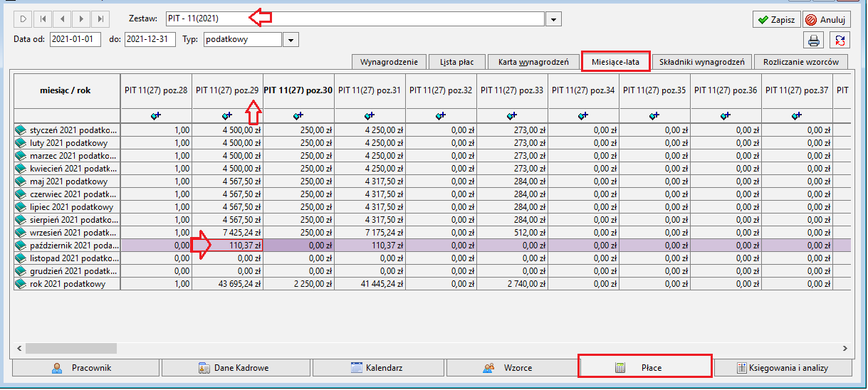Viewport: 868px width, 390px height.
Task: Click book icon of lipiec 2021 row
Action: coord(21,207)
